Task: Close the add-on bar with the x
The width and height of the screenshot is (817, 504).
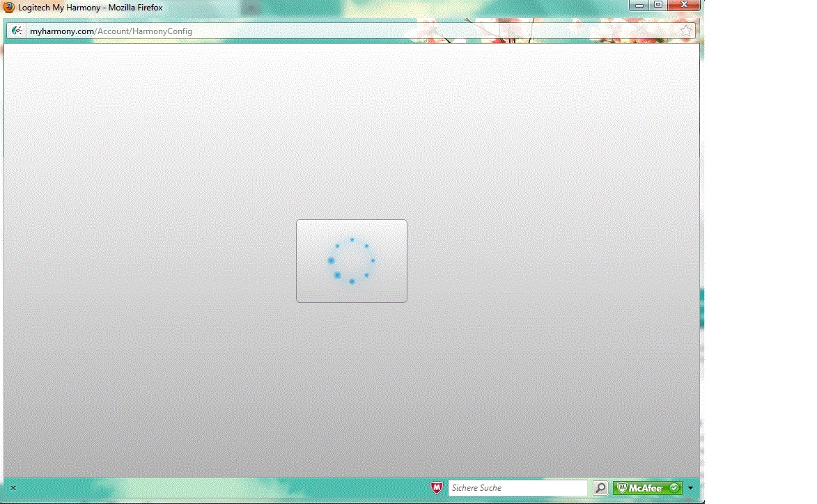Action: point(13,488)
